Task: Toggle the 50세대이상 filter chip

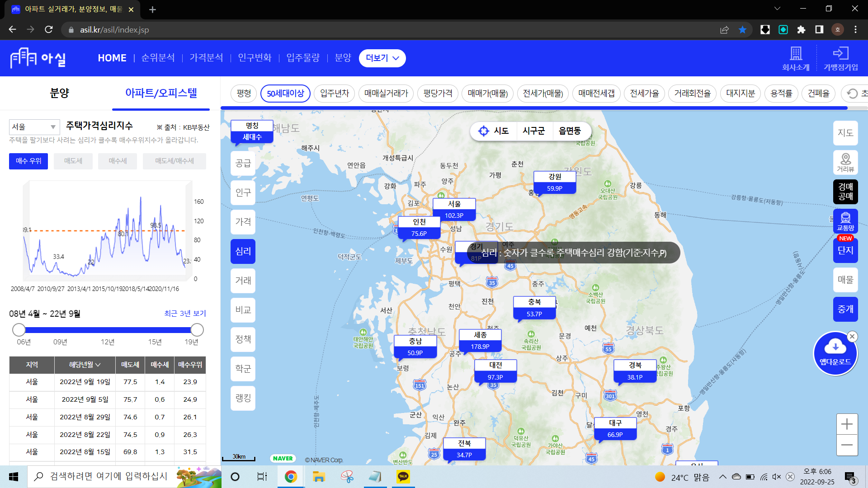Action: coord(285,94)
